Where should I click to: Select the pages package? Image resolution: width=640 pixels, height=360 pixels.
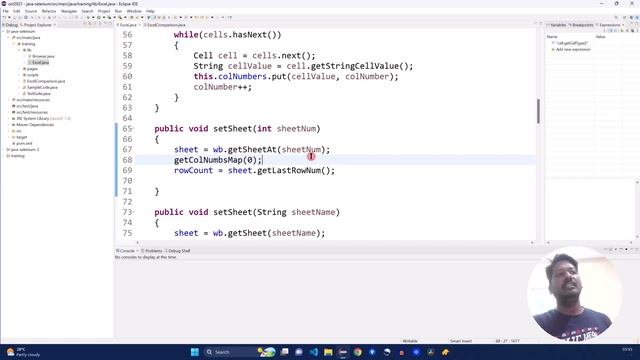coord(32,69)
